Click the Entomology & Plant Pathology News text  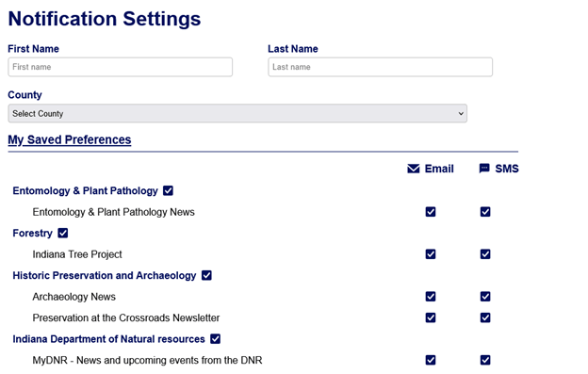114,212
